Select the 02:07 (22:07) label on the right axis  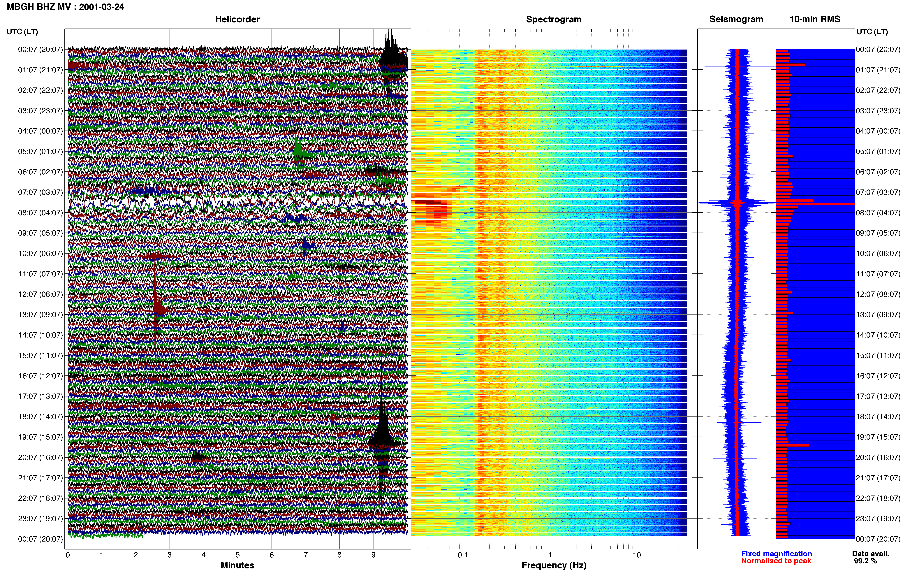click(878, 90)
